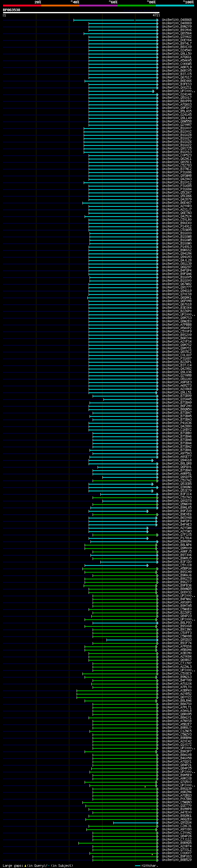This screenshot has width=197, height=868.
Task: Open hit UniRef100_Q8S564
Action: (x=176, y=33)
